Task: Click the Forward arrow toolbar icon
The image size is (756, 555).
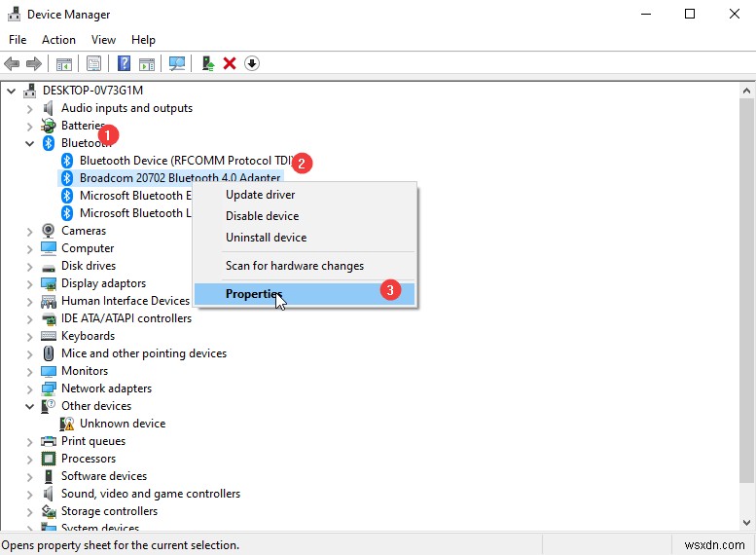Action: pos(34,63)
